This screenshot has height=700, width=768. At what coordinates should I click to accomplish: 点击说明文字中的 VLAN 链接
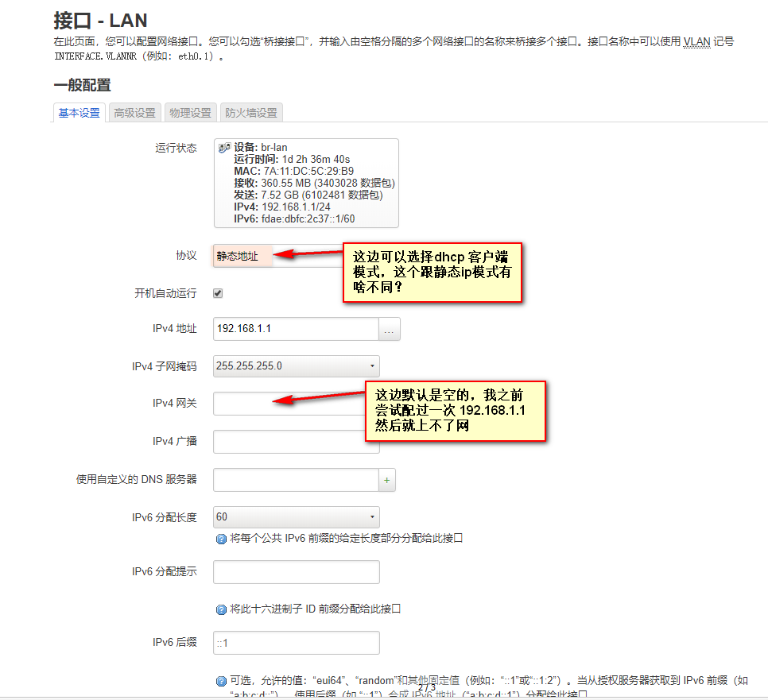click(x=696, y=41)
